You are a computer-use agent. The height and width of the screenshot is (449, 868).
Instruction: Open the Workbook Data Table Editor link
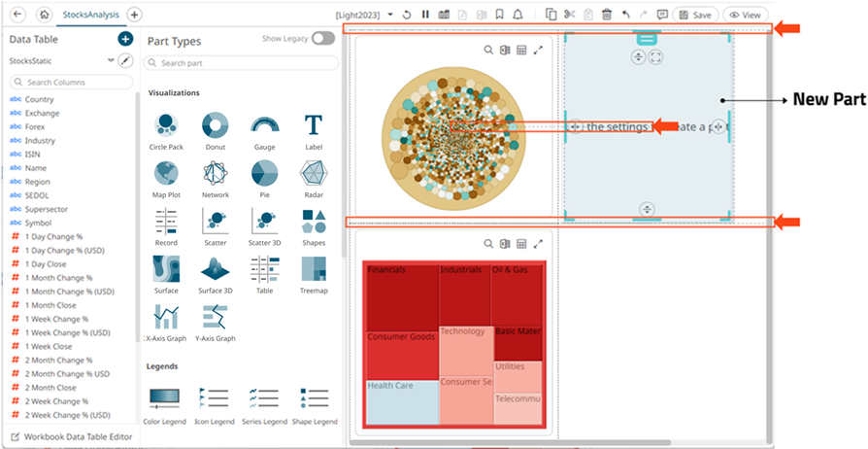[72, 436]
